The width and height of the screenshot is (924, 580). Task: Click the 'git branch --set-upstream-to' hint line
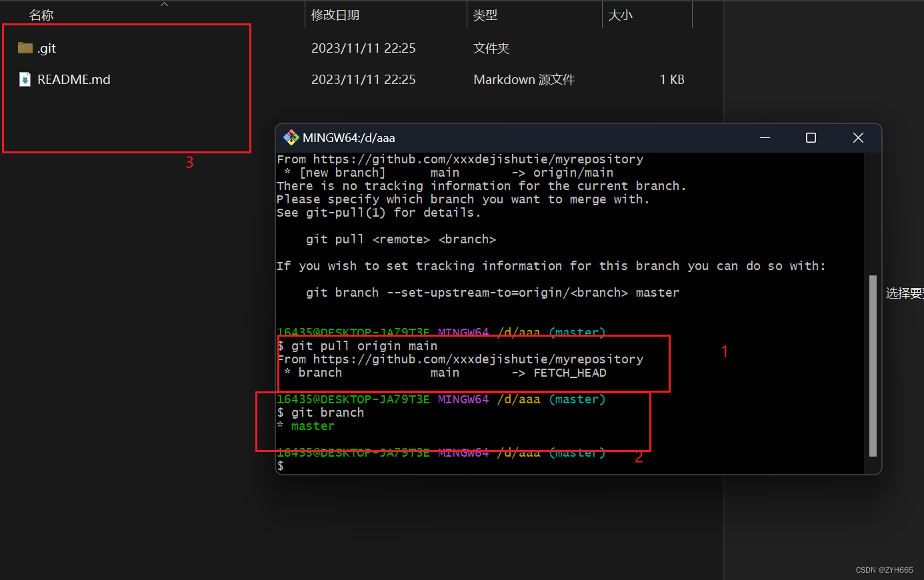point(493,293)
